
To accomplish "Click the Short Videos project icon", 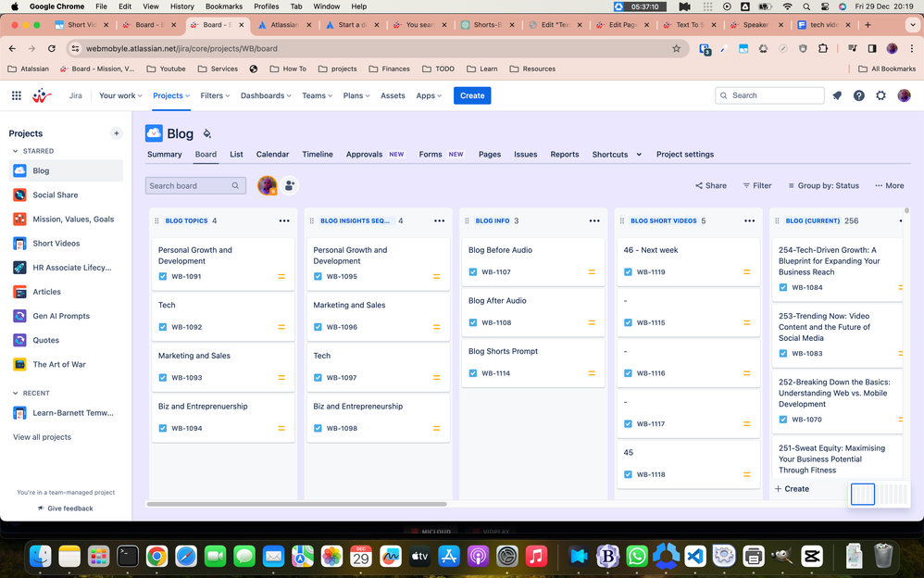I will coord(19,243).
